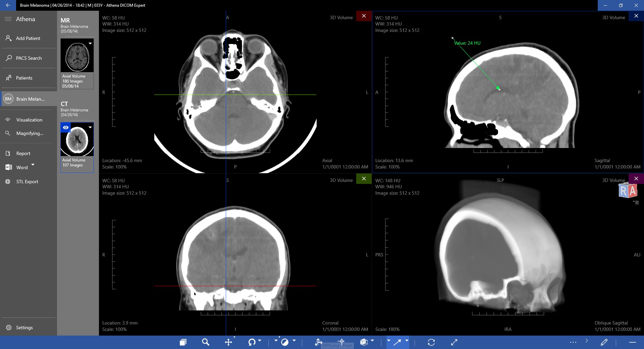Switch to the Brain Melan patient entry
This screenshot has width=644, height=349.
pyautogui.click(x=30, y=99)
